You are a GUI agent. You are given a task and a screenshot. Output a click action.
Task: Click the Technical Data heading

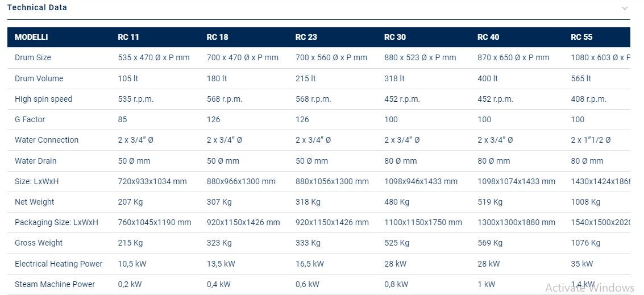click(x=37, y=7)
